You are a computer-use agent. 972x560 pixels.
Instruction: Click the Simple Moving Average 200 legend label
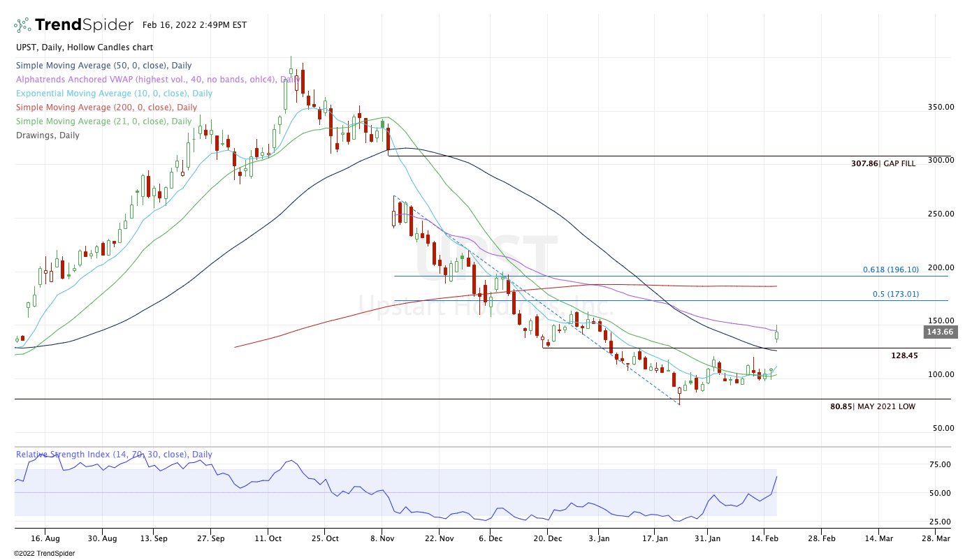click(106, 108)
